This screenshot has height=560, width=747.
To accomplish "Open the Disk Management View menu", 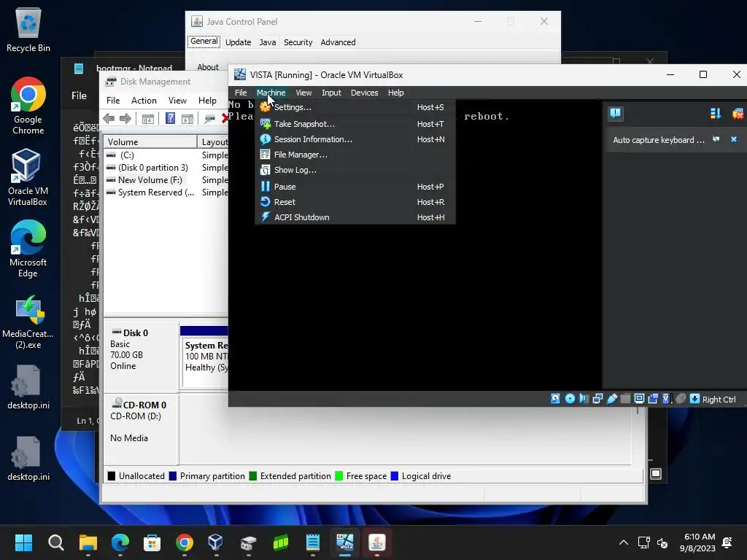I will click(177, 101).
